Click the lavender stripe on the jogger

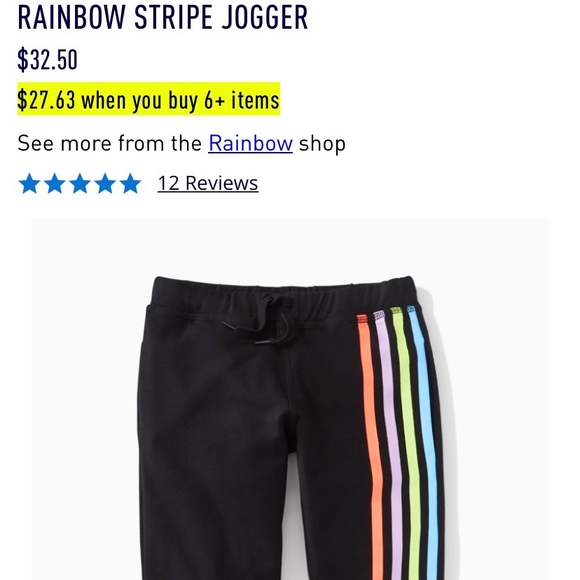pyautogui.click(x=389, y=444)
